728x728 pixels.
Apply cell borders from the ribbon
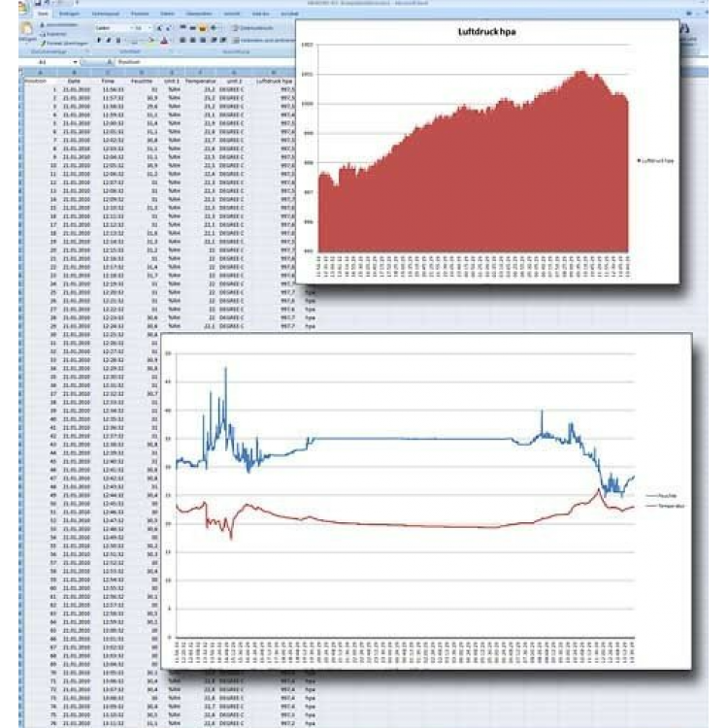pyautogui.click(x=133, y=40)
